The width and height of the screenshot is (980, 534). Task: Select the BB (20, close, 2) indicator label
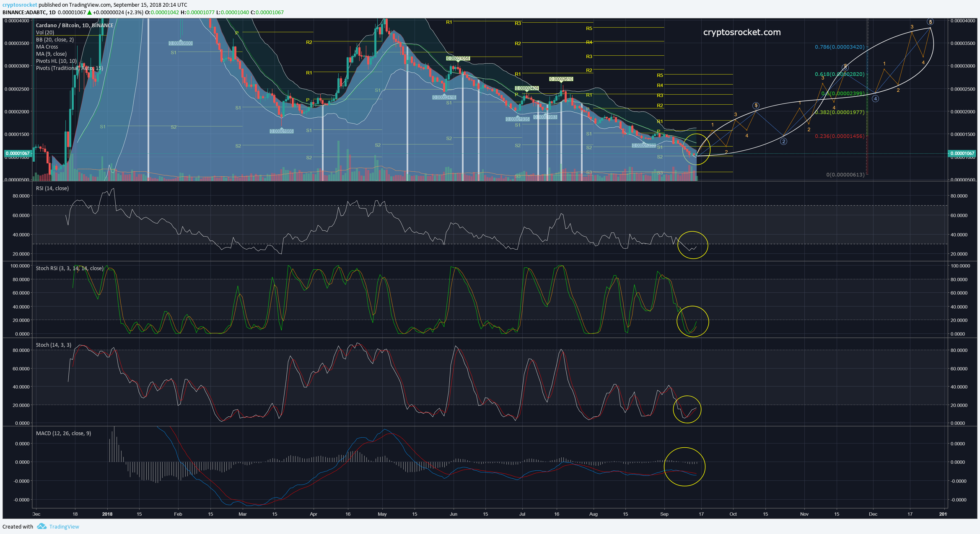click(54, 39)
